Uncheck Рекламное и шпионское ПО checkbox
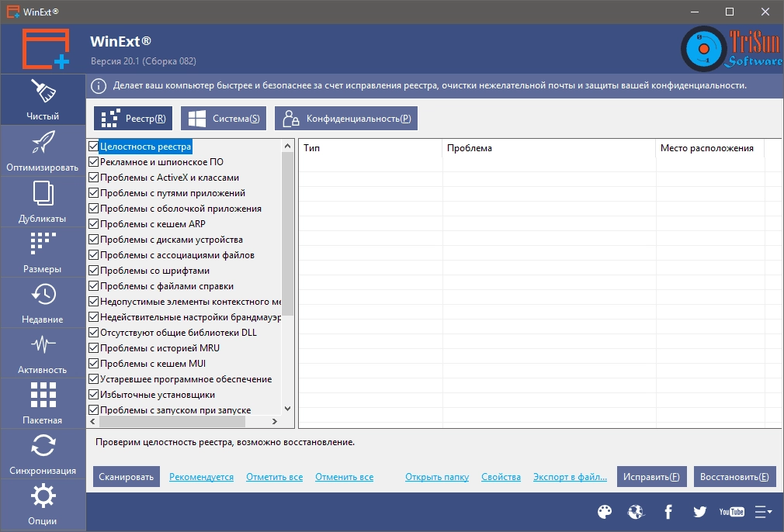This screenshot has width=784, height=532. tap(93, 162)
